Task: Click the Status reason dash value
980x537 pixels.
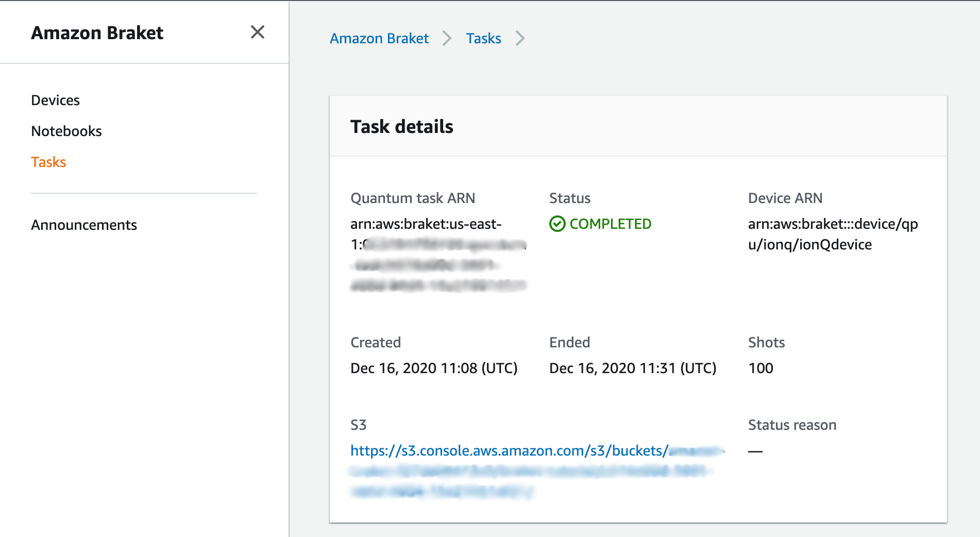Action: [x=755, y=451]
